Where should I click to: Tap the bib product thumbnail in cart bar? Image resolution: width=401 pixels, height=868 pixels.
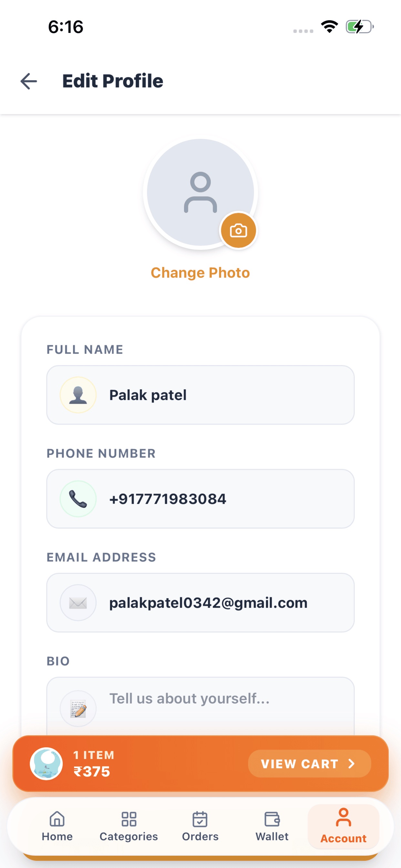point(46,764)
